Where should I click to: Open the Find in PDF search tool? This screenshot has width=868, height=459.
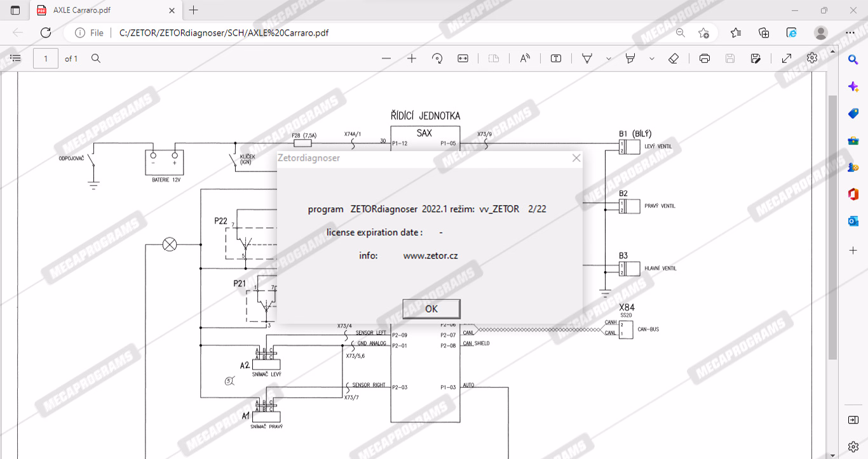click(x=96, y=58)
